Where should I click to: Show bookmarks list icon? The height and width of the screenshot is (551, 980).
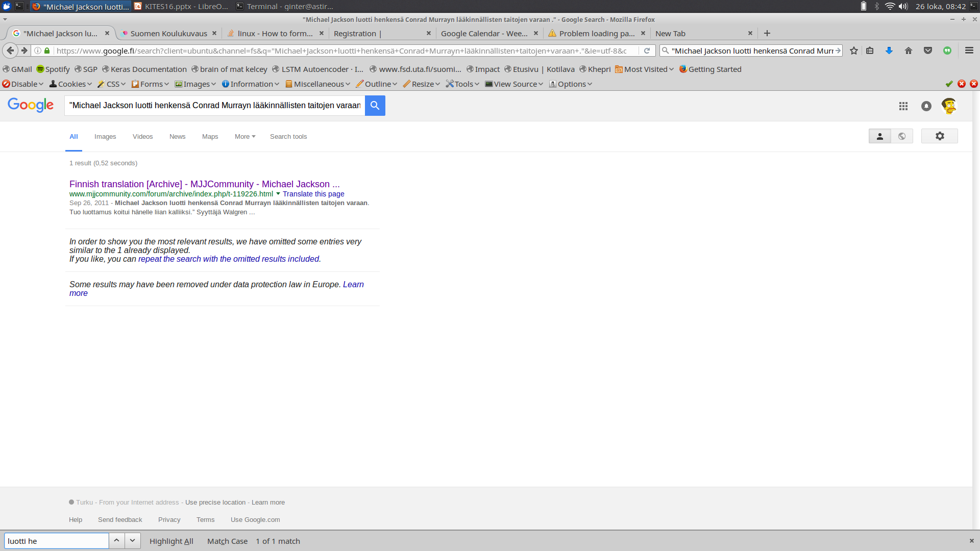(x=870, y=51)
